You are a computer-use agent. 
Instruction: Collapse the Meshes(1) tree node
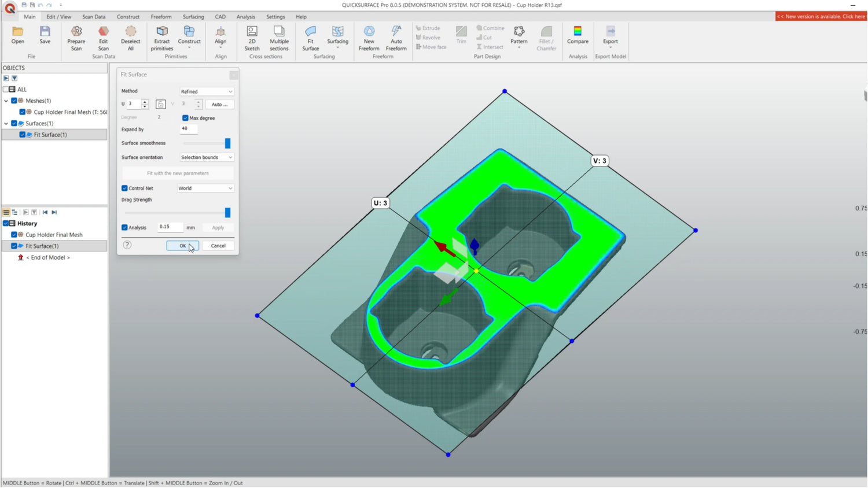click(x=6, y=101)
